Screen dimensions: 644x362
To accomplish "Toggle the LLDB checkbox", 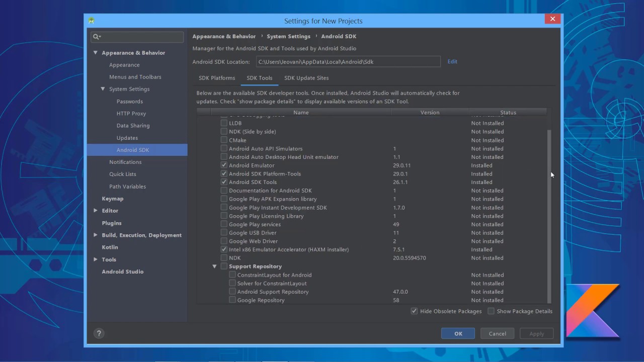I will 224,123.
